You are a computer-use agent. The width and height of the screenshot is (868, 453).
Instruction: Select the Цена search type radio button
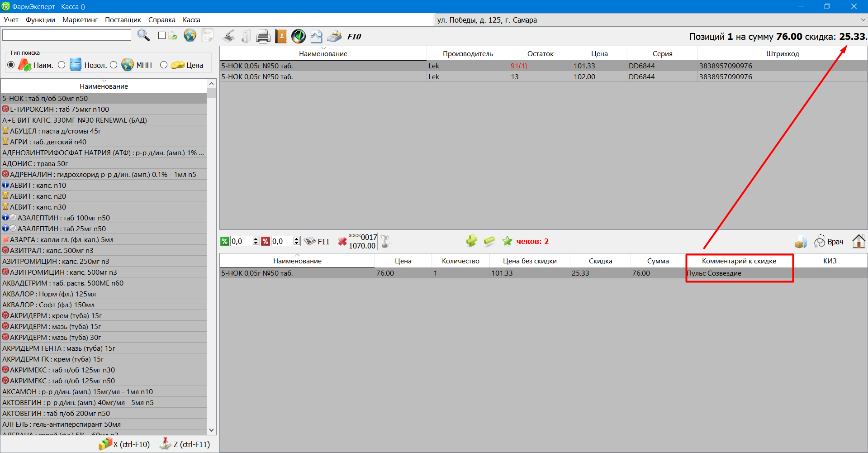[164, 65]
